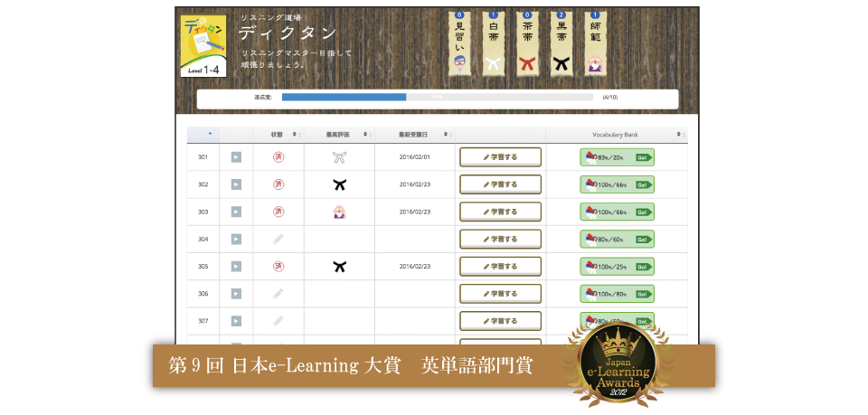The image size is (868, 415).
Task: Click date 2016/02/23 in row 305
Action: 415,266
